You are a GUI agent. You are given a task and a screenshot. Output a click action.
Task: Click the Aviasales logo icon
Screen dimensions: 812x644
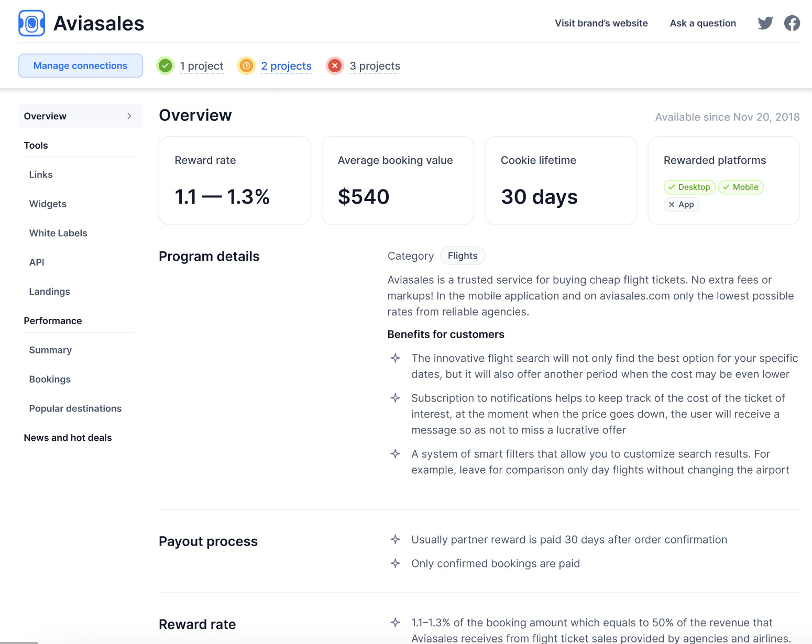tap(32, 23)
